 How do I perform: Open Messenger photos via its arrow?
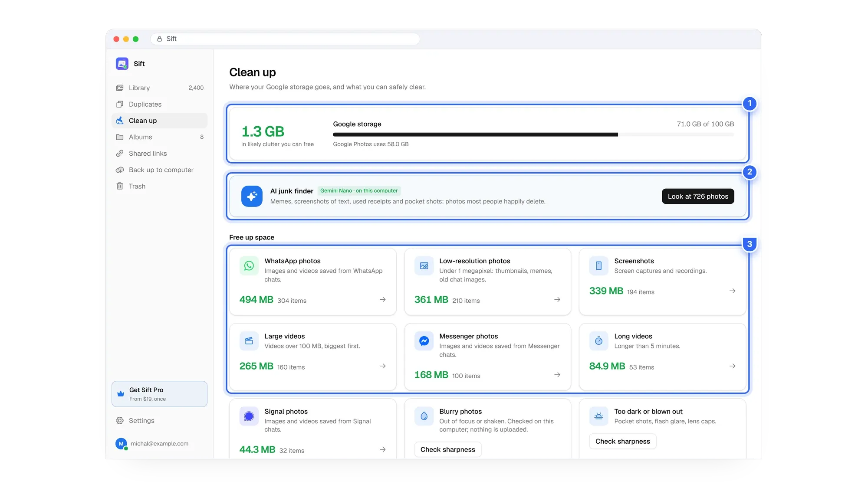point(557,375)
